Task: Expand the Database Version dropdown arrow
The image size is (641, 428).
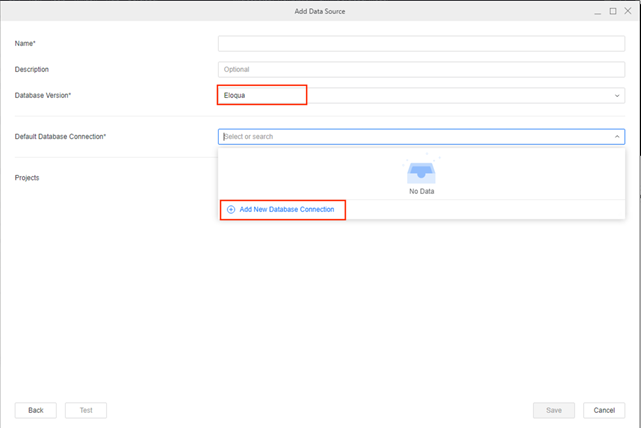Action: [x=617, y=96]
